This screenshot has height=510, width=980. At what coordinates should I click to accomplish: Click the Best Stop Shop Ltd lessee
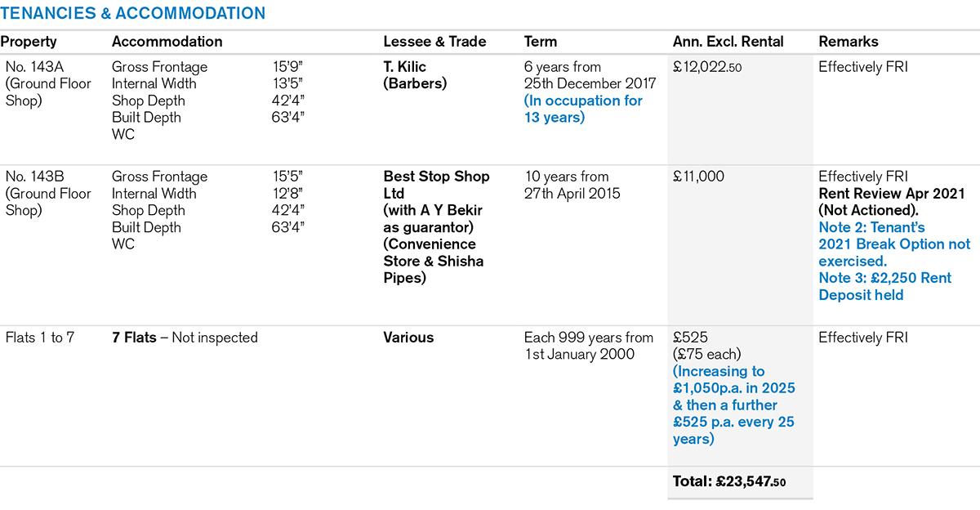click(x=436, y=185)
